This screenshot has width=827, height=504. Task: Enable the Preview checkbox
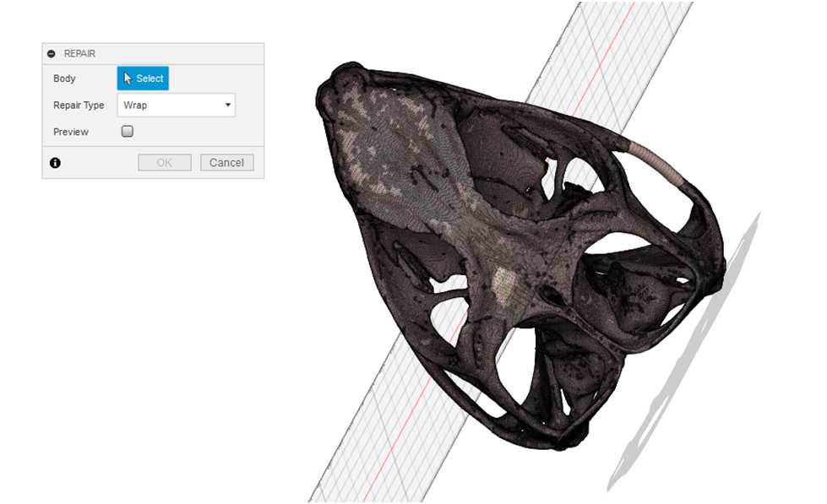[127, 131]
